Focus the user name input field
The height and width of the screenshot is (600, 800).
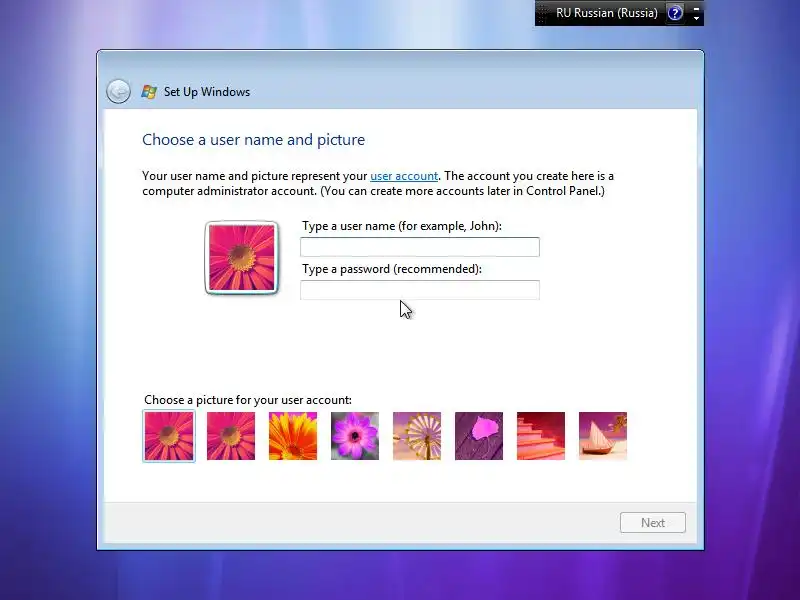pyautogui.click(x=419, y=247)
